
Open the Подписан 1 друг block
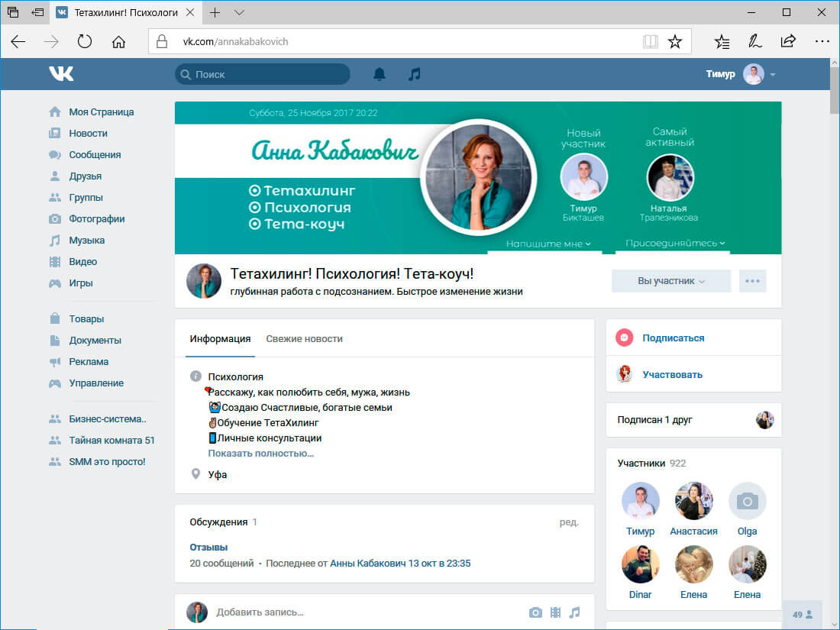[693, 419]
